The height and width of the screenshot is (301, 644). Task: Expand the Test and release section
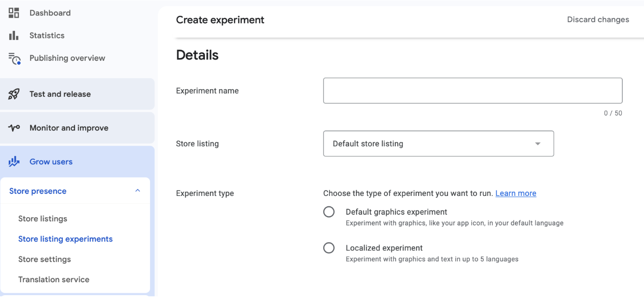pos(60,94)
